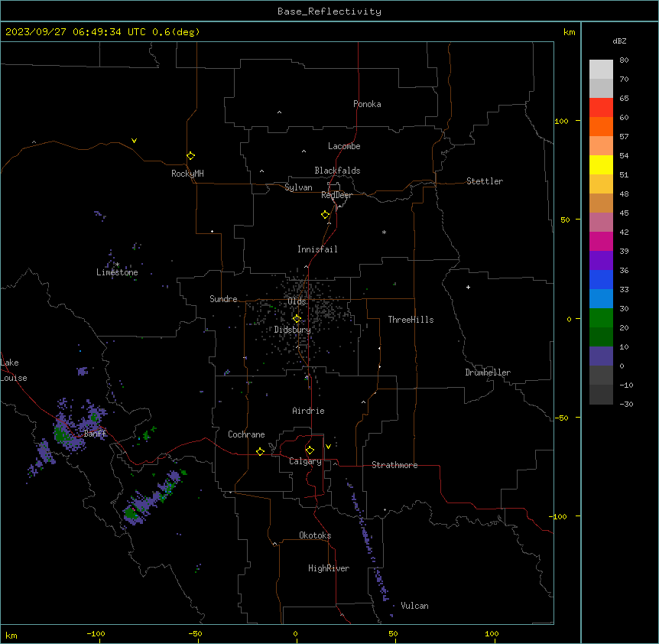Pick the orange 57-60 dBZ legend swatch

point(601,126)
